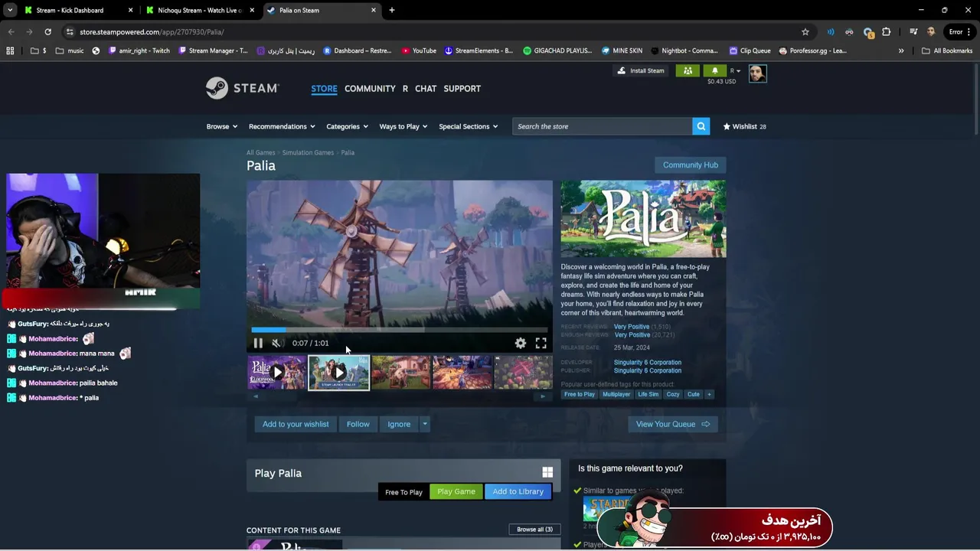Viewport: 980px width, 551px height.
Task: Enter fullscreen for the trailer video
Action: (541, 344)
